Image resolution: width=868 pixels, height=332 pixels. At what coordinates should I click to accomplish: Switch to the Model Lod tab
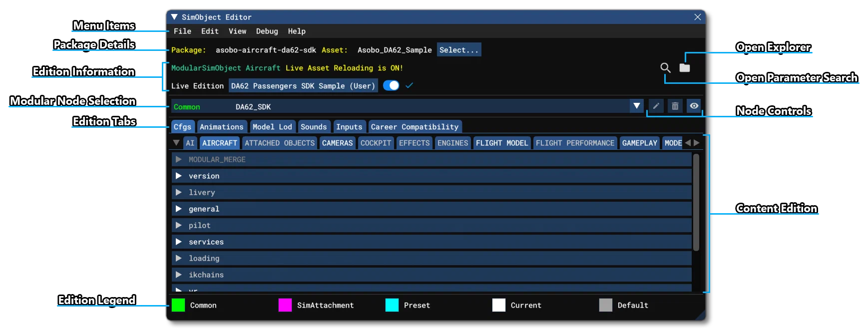[272, 127]
